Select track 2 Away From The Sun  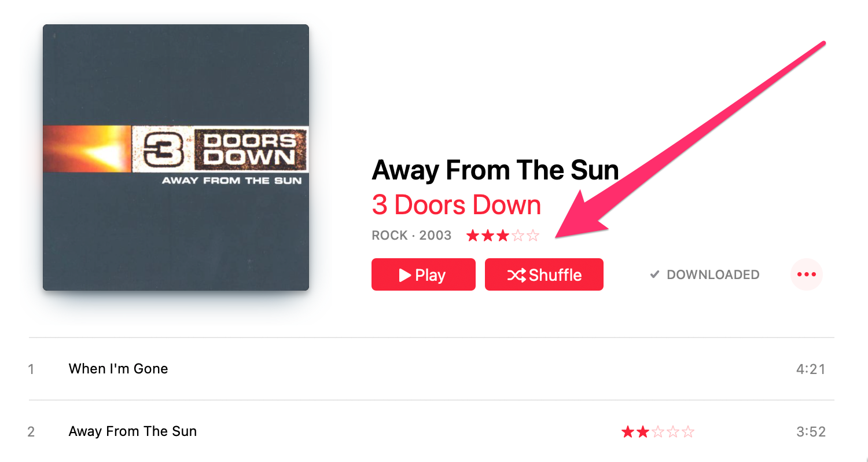431,431
